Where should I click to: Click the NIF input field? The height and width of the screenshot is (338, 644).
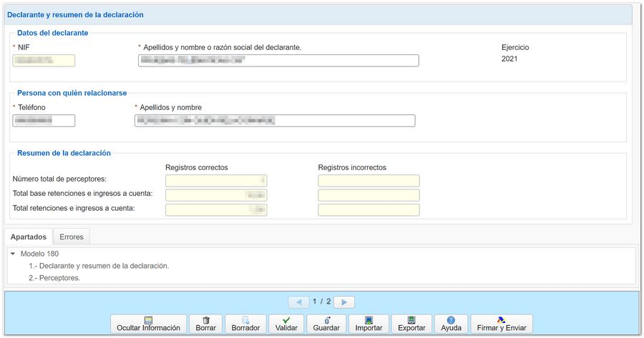pyautogui.click(x=44, y=61)
